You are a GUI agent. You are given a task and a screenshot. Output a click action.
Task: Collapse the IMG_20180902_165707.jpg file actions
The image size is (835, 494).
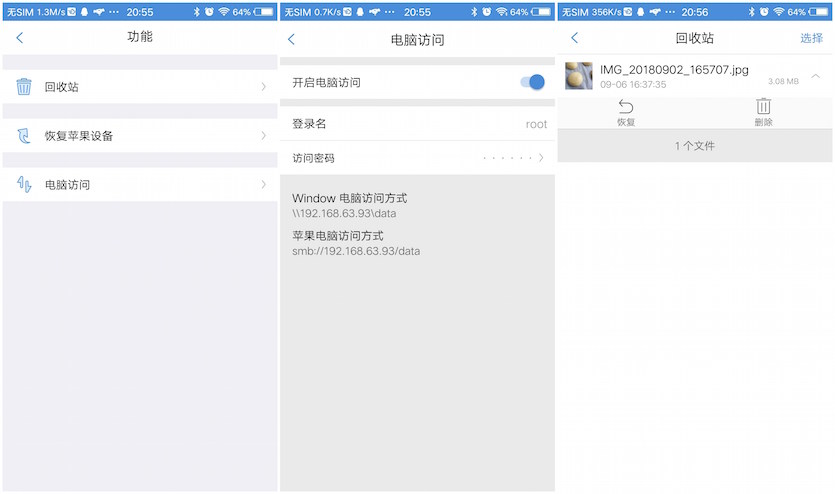(816, 76)
